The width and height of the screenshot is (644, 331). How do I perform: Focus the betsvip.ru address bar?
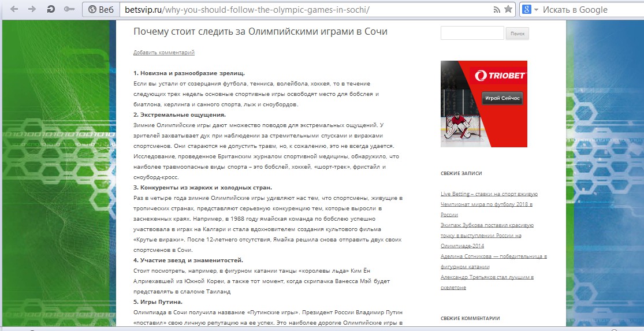click(306, 9)
